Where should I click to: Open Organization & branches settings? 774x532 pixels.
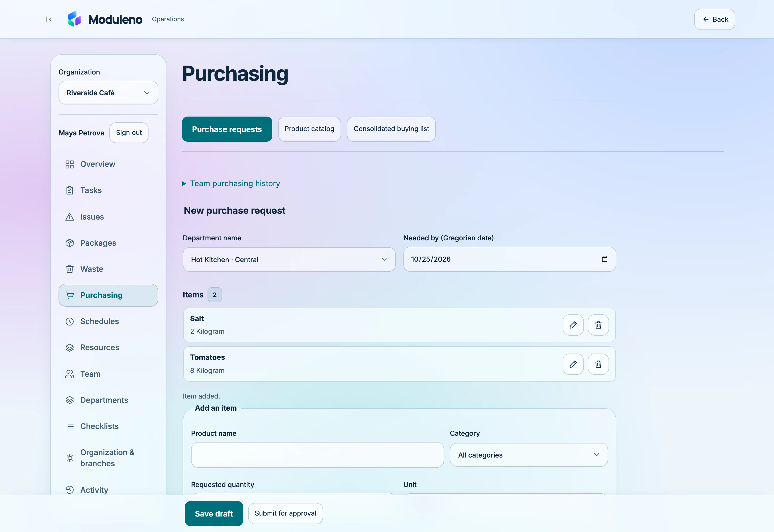(x=108, y=458)
